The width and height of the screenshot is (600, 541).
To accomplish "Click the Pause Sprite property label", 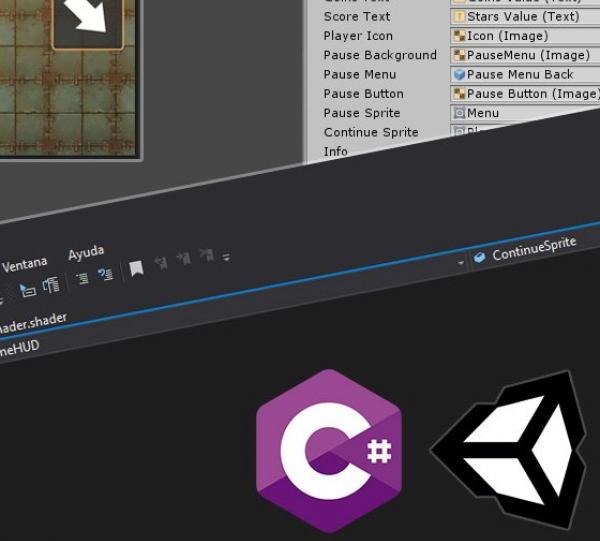I will [362, 113].
